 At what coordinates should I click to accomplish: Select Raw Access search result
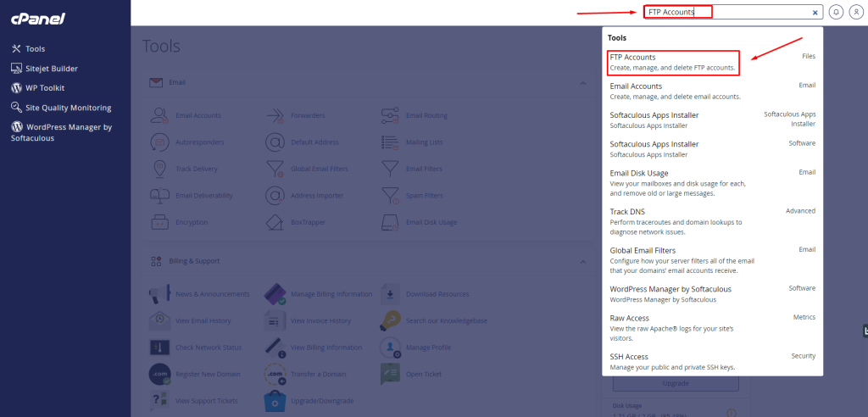(712, 328)
